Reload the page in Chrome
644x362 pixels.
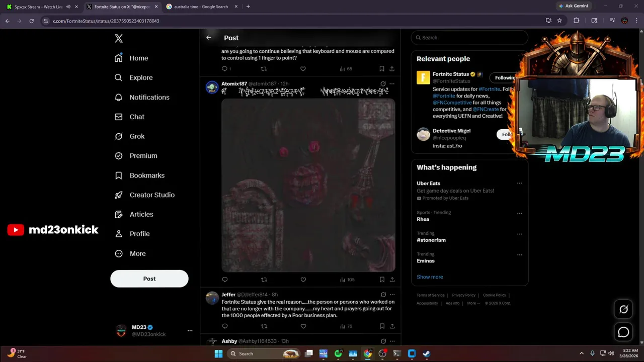coord(31,21)
